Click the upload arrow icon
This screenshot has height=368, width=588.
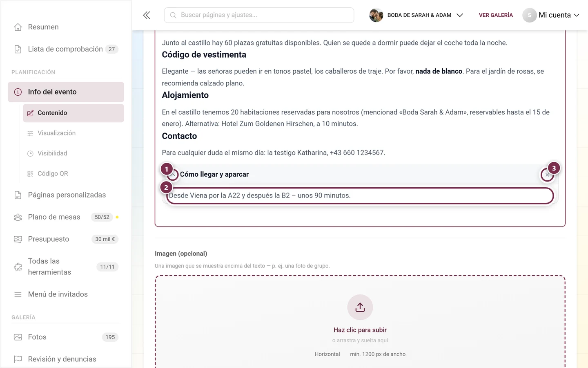(360, 307)
